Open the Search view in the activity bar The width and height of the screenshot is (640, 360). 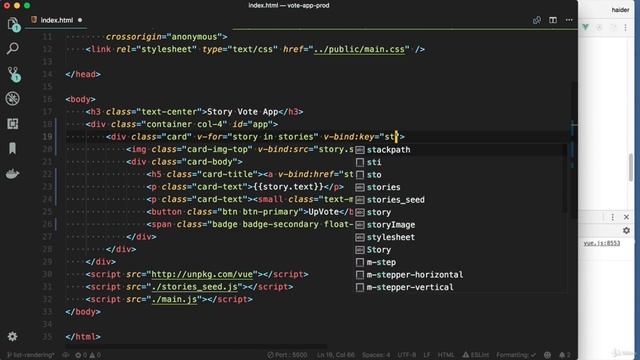13,49
